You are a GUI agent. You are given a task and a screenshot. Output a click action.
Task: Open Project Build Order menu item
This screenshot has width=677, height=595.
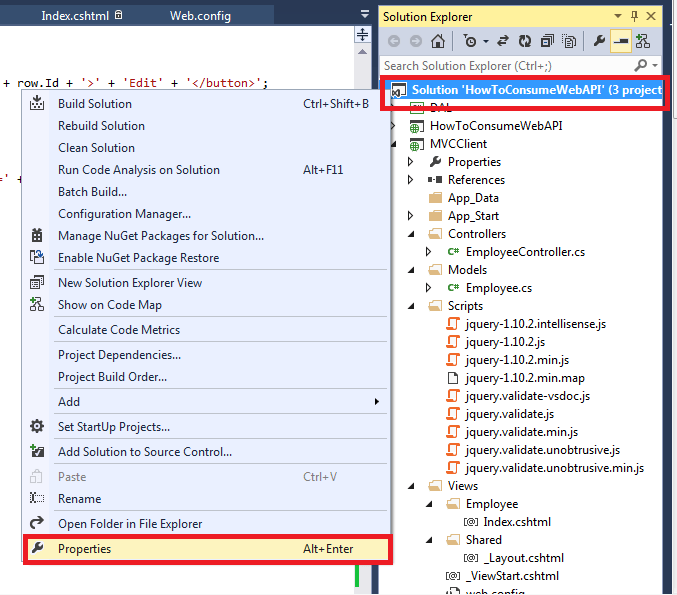[x=206, y=377]
